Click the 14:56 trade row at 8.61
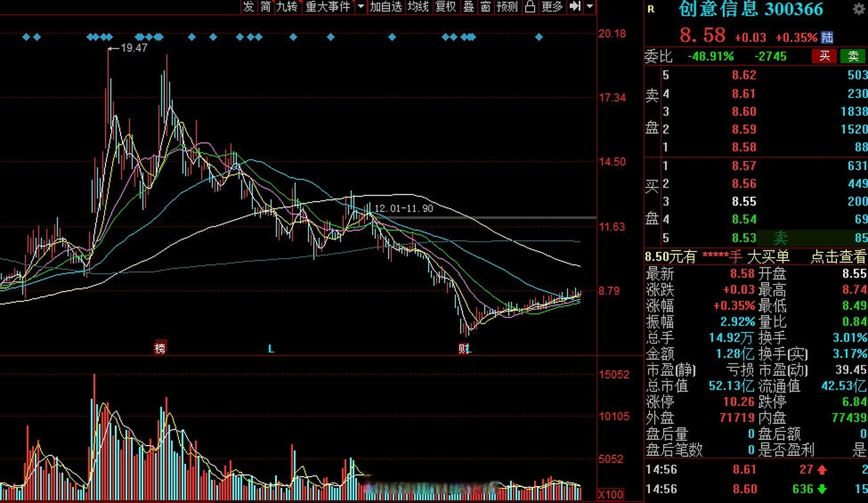This screenshot has height=503, width=868. pyautogui.click(x=756, y=470)
